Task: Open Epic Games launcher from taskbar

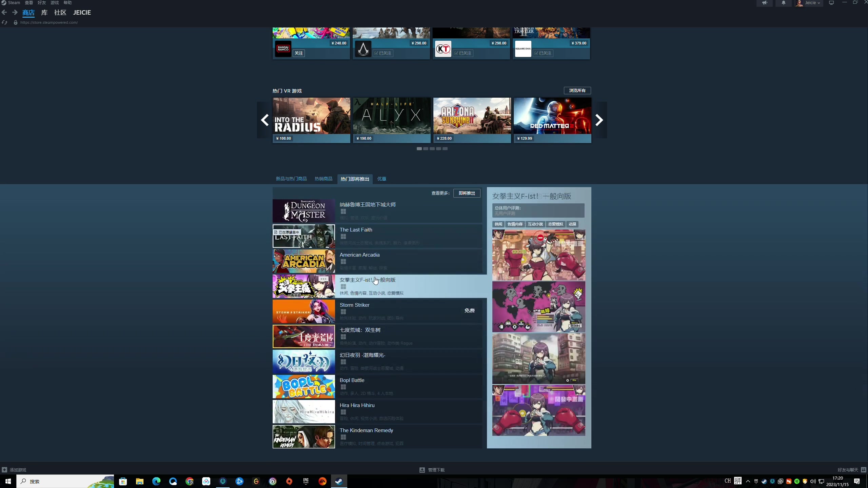Action: click(306, 481)
